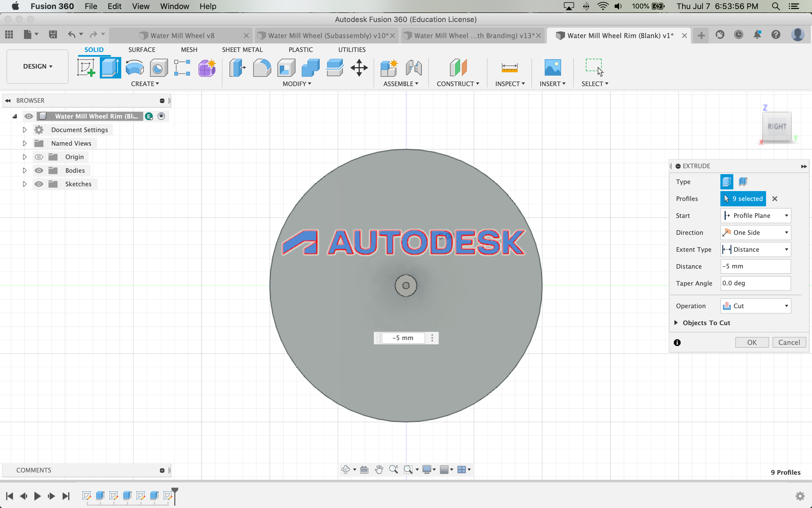The image size is (812, 508).
Task: Activate the Profiles 9 selected selector
Action: 743,199
